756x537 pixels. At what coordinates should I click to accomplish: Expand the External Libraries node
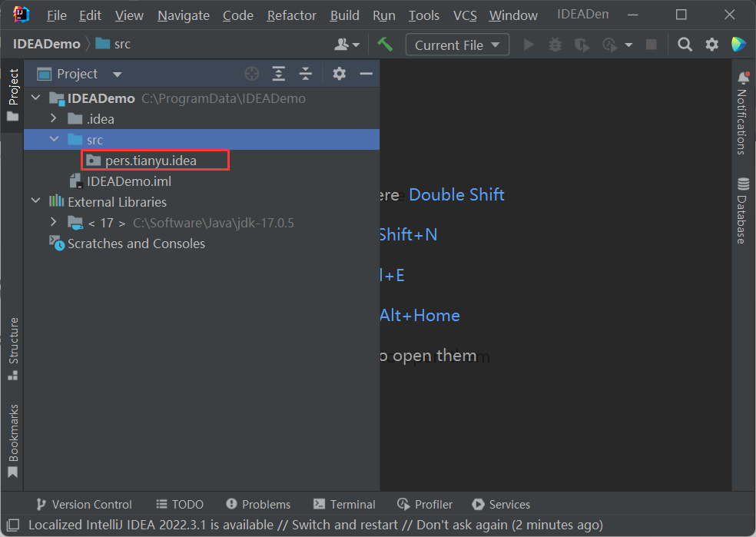(35, 202)
